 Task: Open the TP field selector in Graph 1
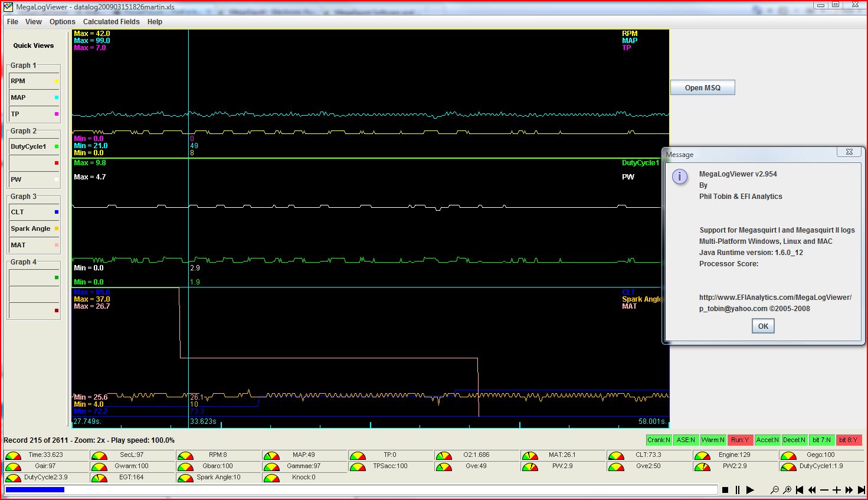pyautogui.click(x=34, y=114)
